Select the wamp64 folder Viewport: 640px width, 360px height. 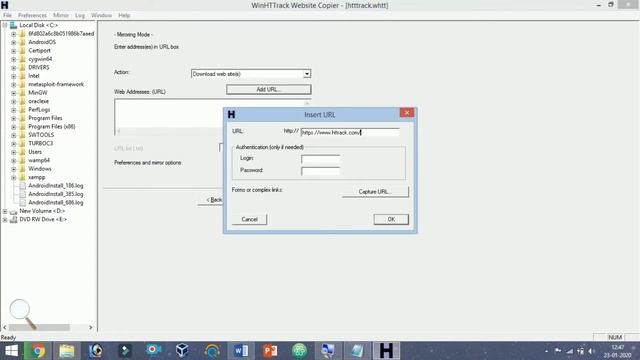click(x=39, y=160)
